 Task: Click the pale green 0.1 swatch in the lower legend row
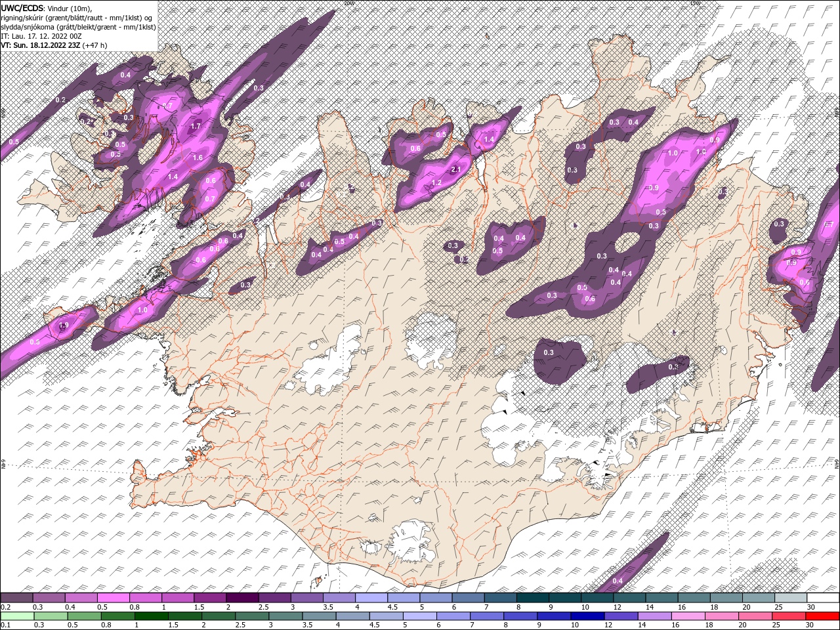coord(16,616)
